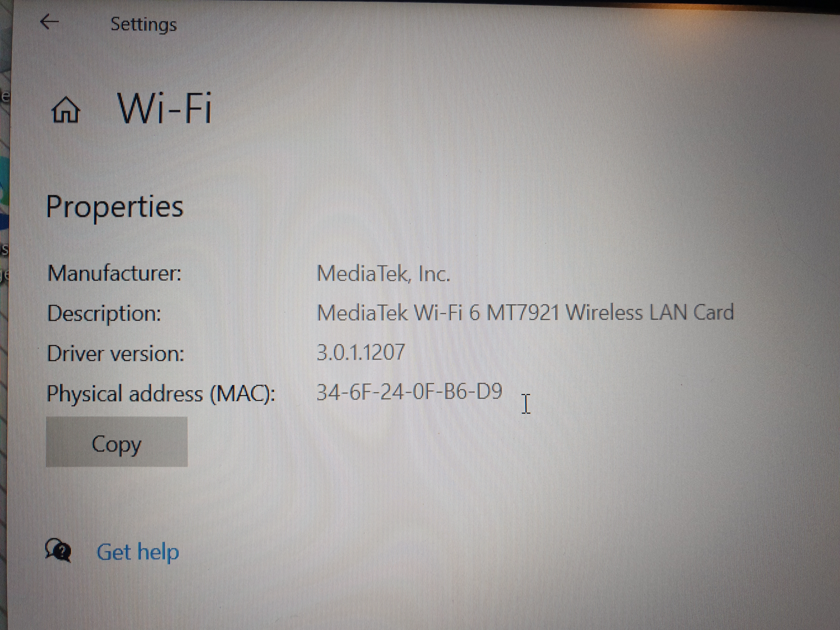Click the Wireless LAN Card description text
The width and height of the screenshot is (840, 630).
point(649,312)
